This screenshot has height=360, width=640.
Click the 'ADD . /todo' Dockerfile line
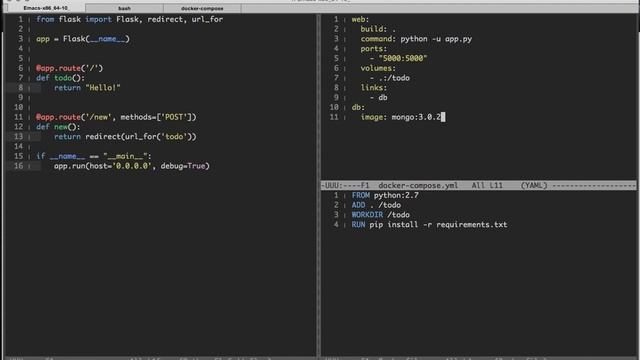(x=376, y=205)
